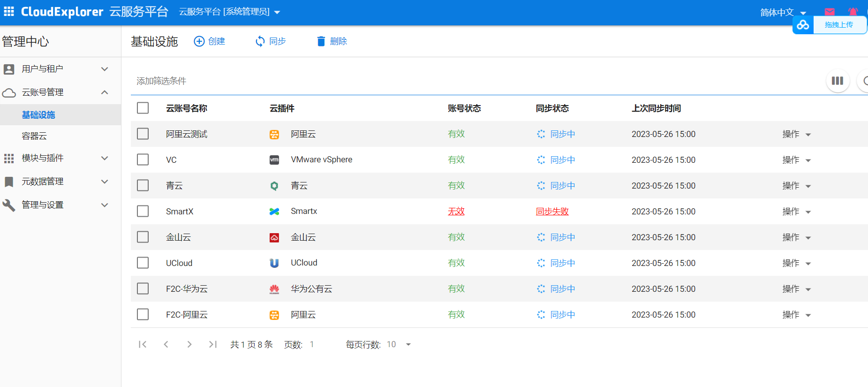Expand the 元数据管理 menu chevron
This screenshot has width=868, height=387.
(105, 182)
